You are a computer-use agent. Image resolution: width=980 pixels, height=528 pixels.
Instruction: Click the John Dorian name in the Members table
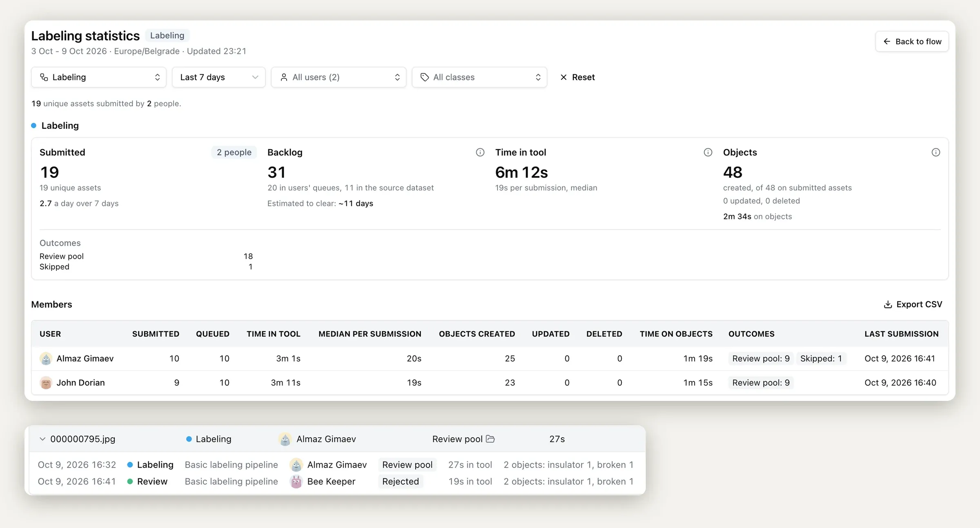point(80,383)
